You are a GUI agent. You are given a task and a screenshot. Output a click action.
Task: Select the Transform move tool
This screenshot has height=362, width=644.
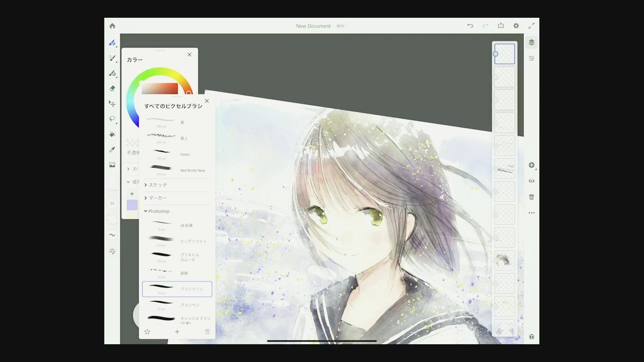(x=112, y=104)
